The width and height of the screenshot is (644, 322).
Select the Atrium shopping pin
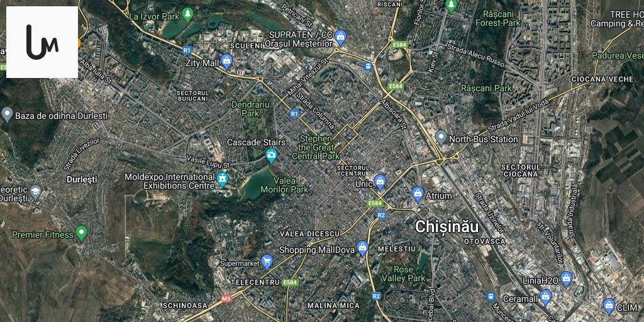click(x=418, y=195)
